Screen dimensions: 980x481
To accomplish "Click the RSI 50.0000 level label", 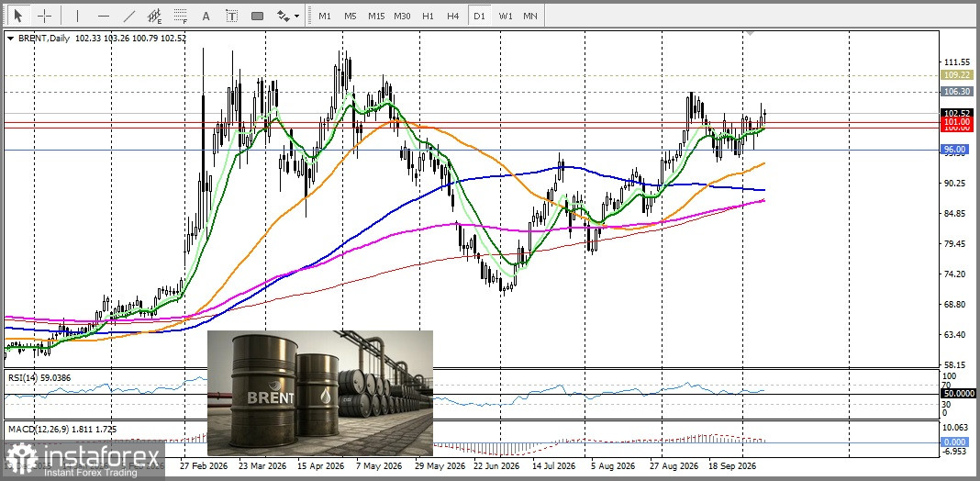I will point(957,394).
